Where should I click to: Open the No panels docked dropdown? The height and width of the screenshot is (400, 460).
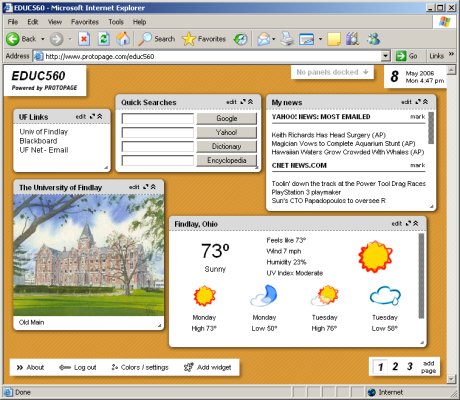point(332,72)
